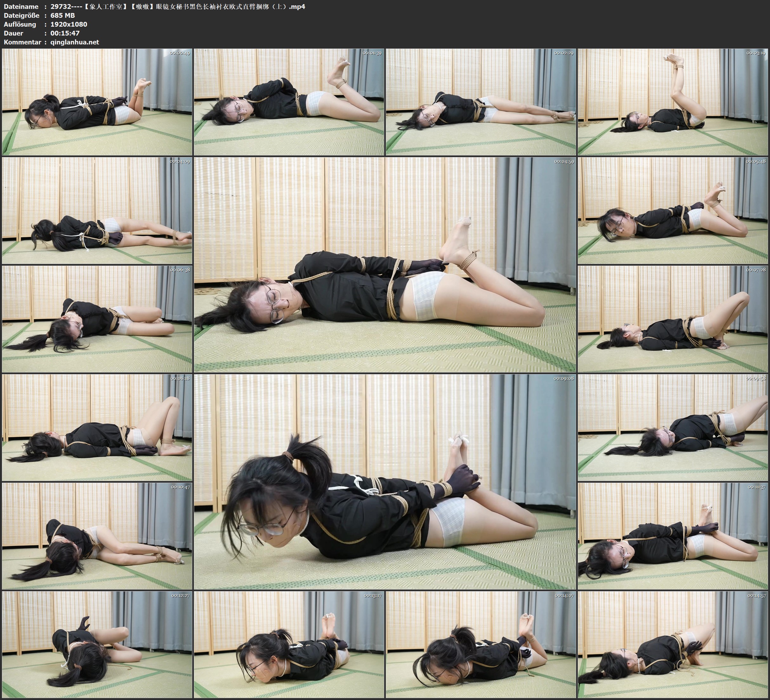The height and width of the screenshot is (700, 770).
Task: Select the thumbnail timestamped 00:13:17
Action: coord(289,644)
